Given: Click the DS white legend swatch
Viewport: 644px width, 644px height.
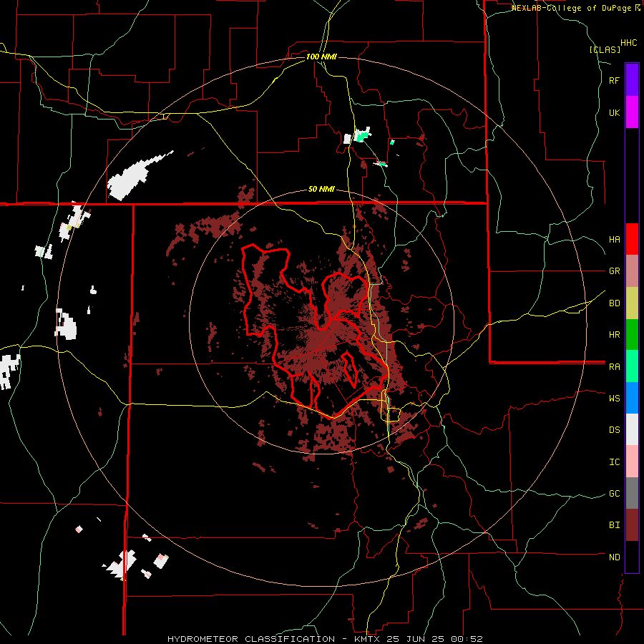Looking at the screenshot, I should click(632, 429).
